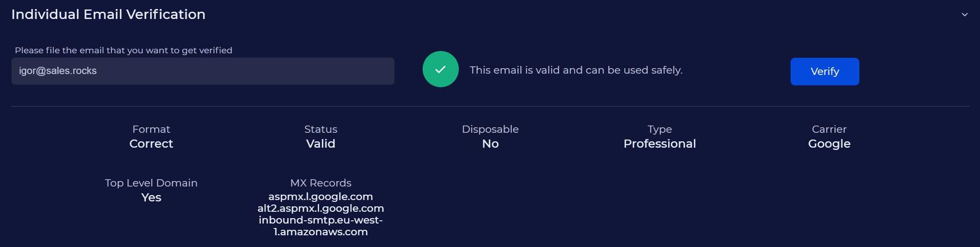Viewport: 980px width, 247px height.
Task: Select the alt2.aspmx.l.google.com MX record
Action: 320,208
